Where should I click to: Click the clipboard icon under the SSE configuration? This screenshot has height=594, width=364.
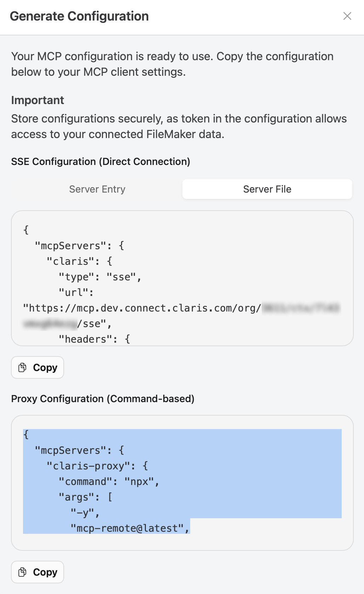coord(23,367)
